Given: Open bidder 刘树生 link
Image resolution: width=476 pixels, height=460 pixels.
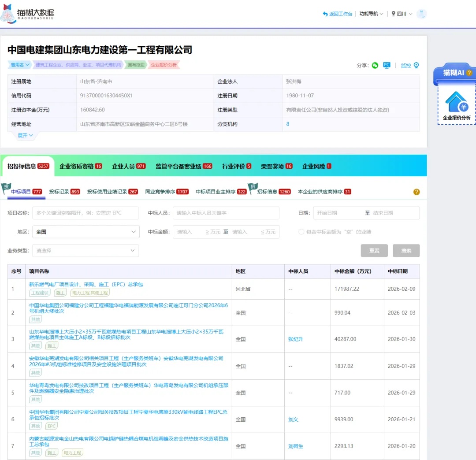Looking at the screenshot, I should (296, 446).
